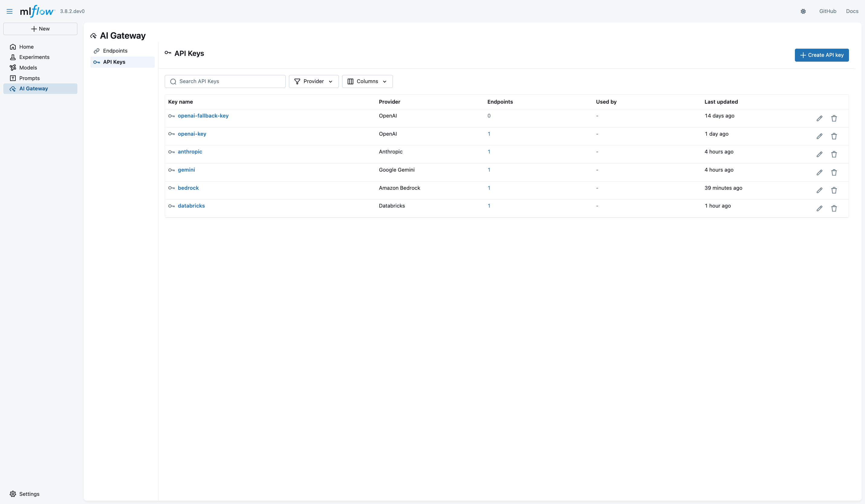865x504 pixels.
Task: Open the hamburger menu in the top left
Action: 9,11
